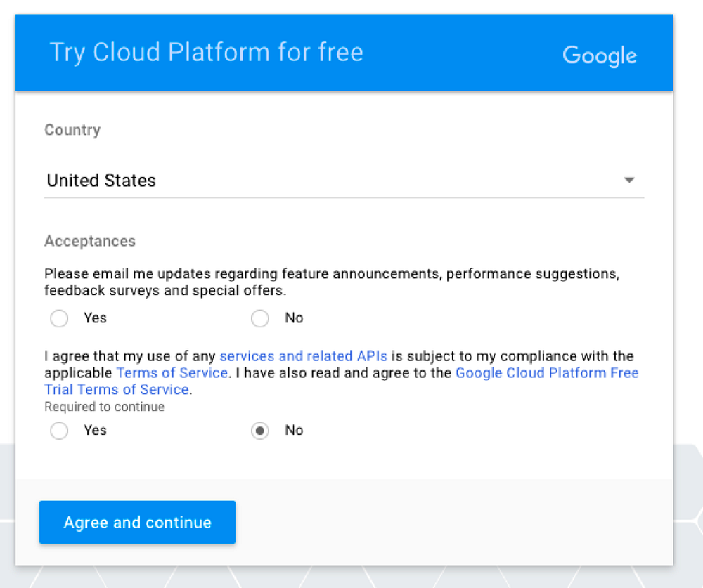703x588 pixels.
Task: Open the services and related APIs link
Action: click(303, 356)
